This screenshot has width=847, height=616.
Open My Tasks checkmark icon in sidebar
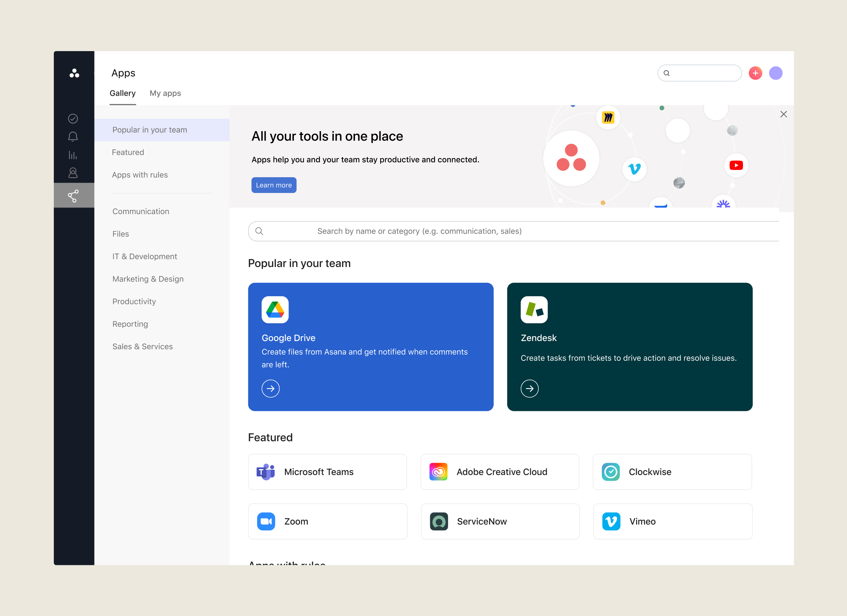(x=73, y=119)
